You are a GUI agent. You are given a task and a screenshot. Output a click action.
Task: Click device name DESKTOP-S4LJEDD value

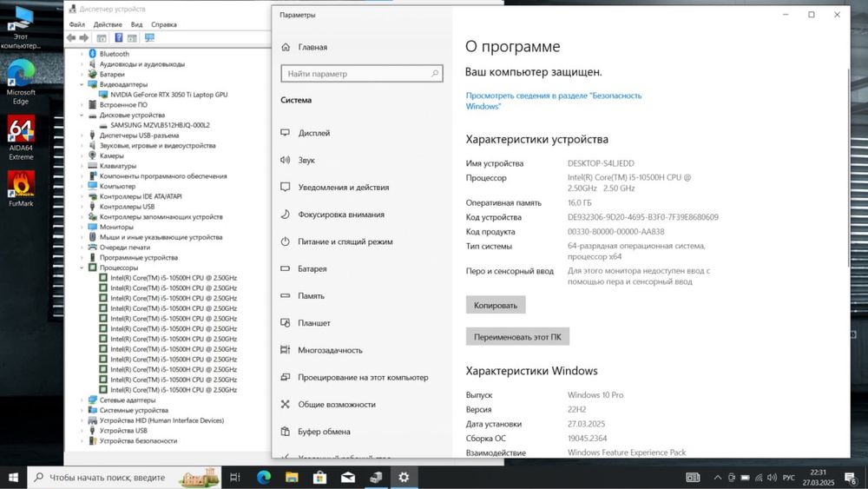[x=601, y=163]
